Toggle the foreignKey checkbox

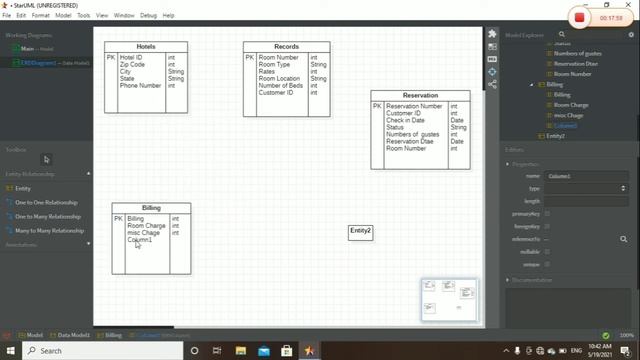point(547,226)
